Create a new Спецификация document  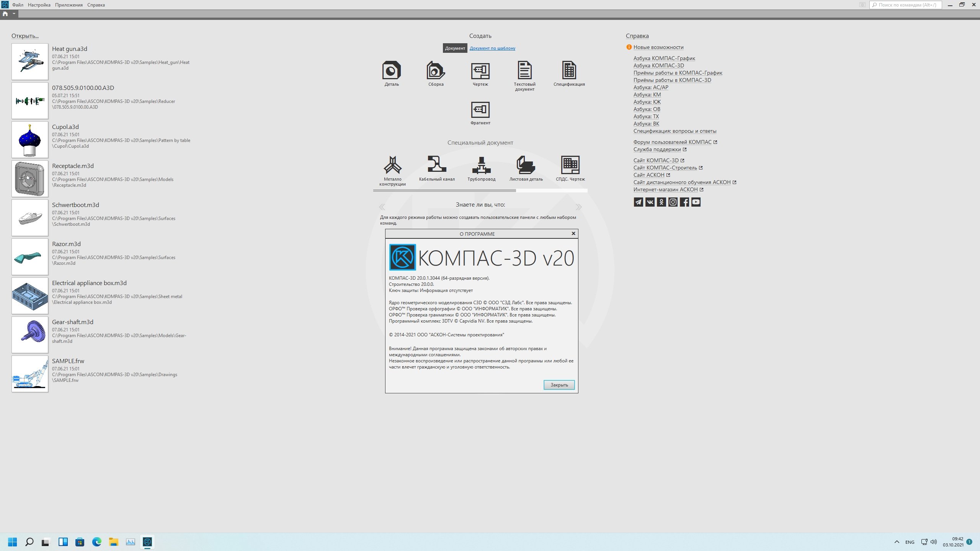tap(569, 71)
